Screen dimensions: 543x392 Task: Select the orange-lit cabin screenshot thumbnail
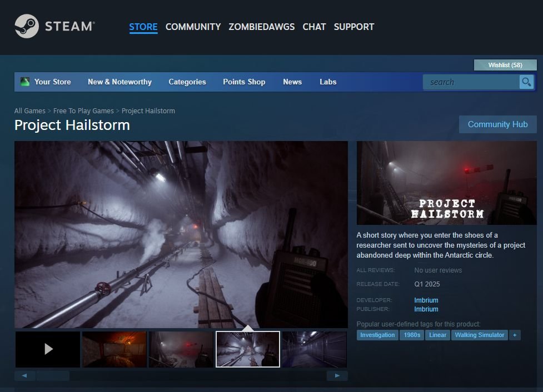pyautogui.click(x=114, y=349)
